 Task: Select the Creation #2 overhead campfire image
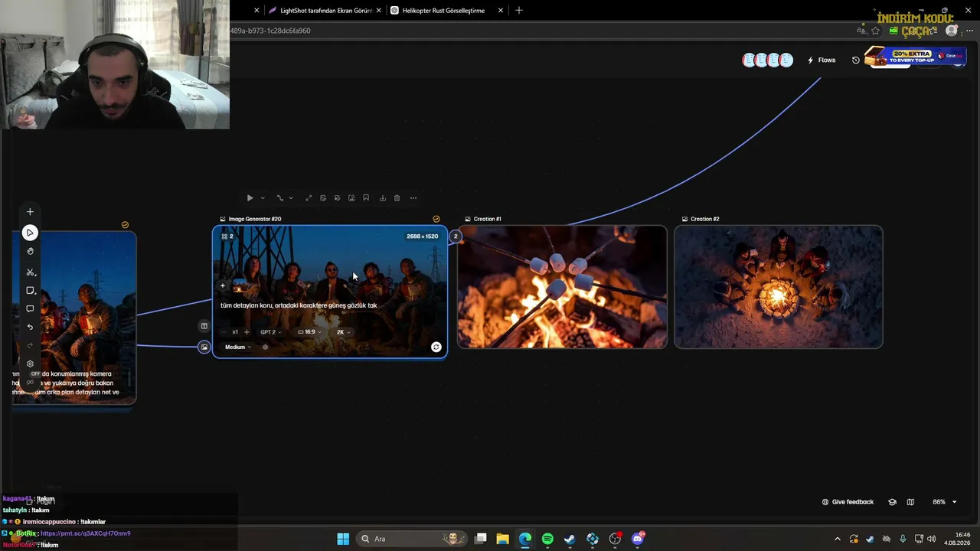tap(779, 287)
